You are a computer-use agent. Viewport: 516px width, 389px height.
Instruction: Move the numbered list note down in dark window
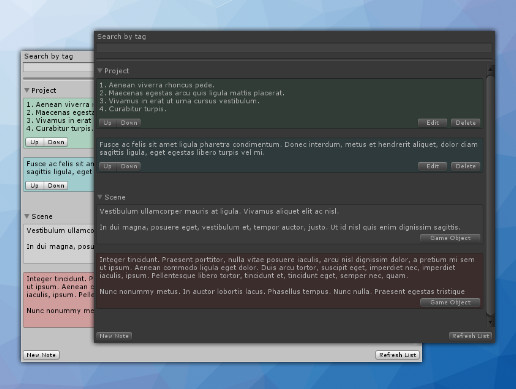tap(129, 123)
